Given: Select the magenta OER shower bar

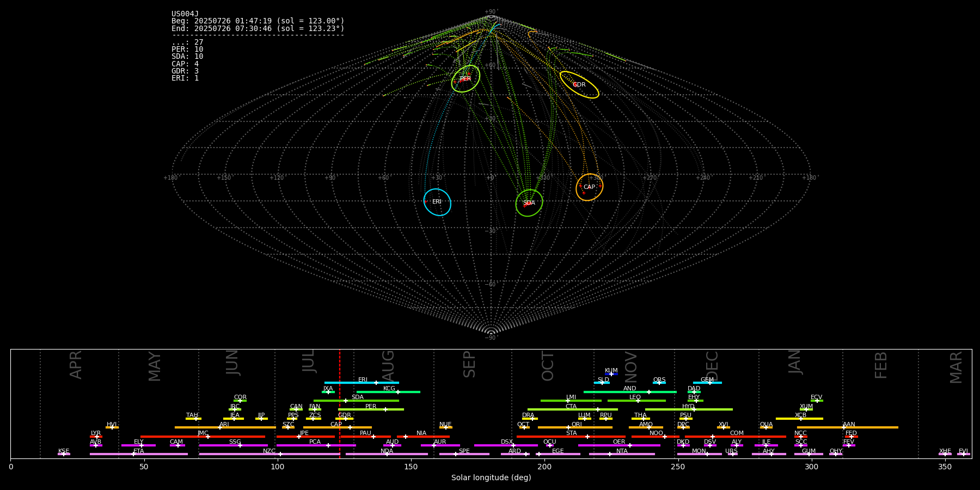Looking at the screenshot, I should tap(619, 445).
